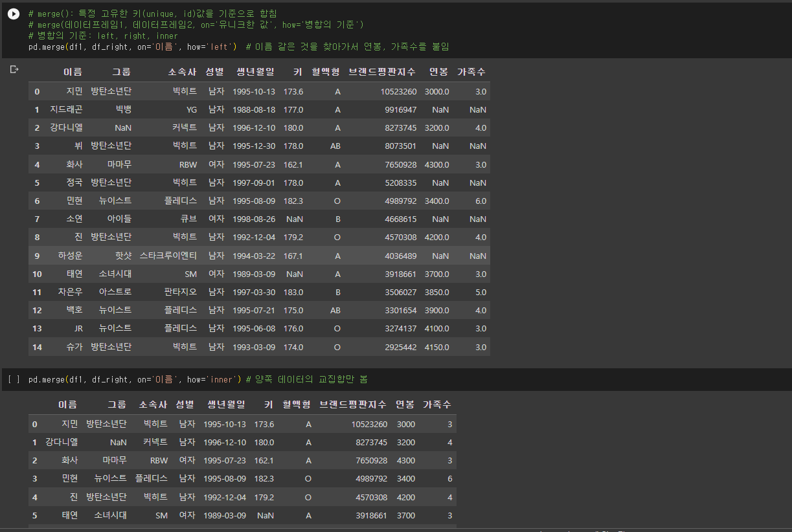Select the agency cell 'YG'
This screenshot has height=532, width=792.
(192, 110)
